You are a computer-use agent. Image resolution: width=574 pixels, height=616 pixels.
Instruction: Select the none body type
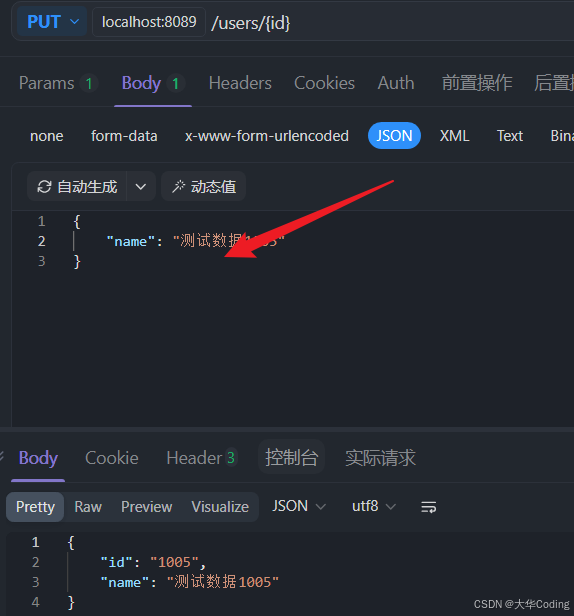(46, 136)
